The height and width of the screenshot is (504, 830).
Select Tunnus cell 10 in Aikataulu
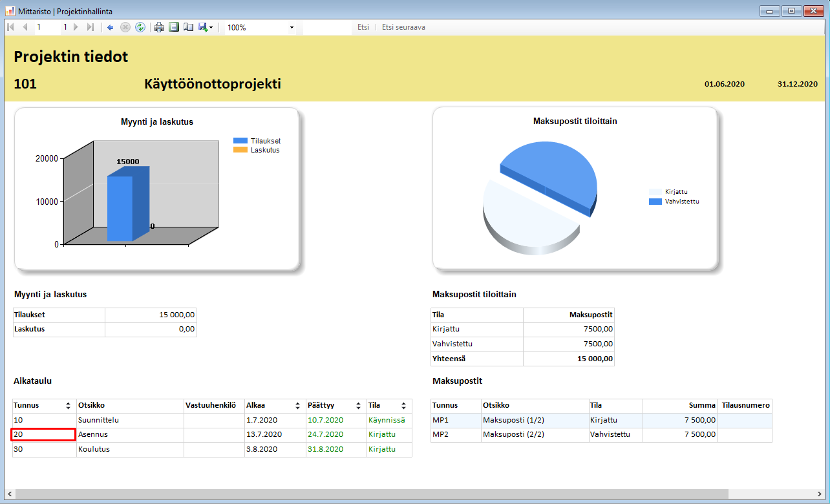click(x=44, y=420)
